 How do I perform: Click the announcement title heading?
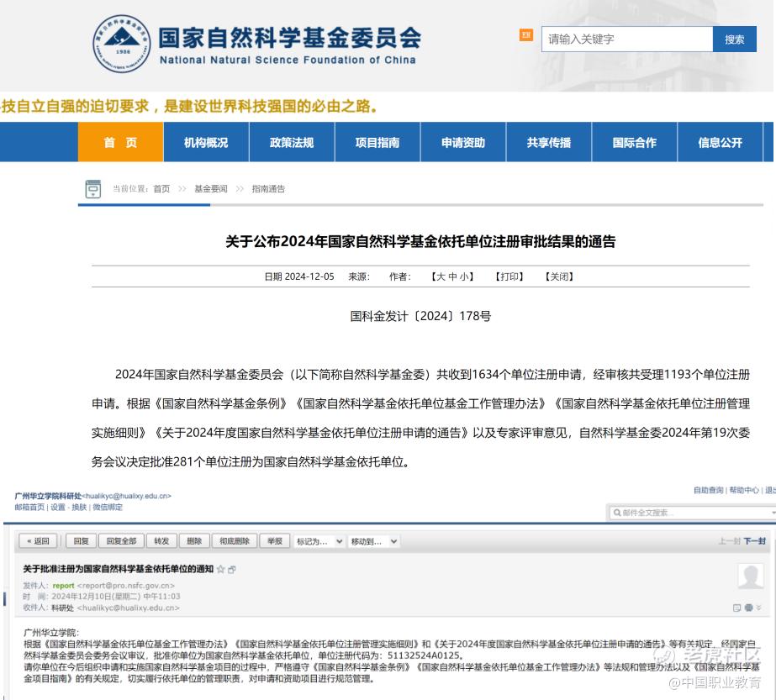pyautogui.click(x=420, y=241)
